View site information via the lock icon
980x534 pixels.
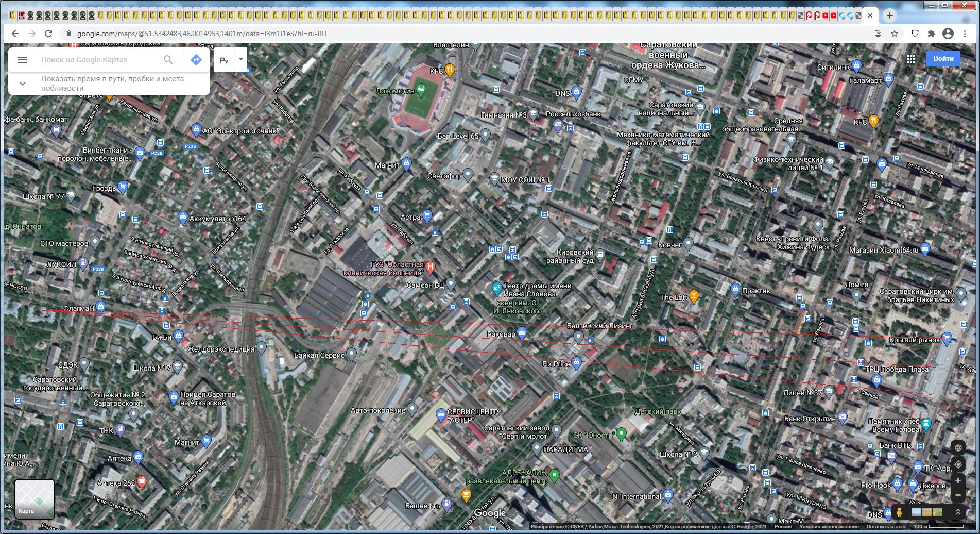pyautogui.click(x=68, y=34)
